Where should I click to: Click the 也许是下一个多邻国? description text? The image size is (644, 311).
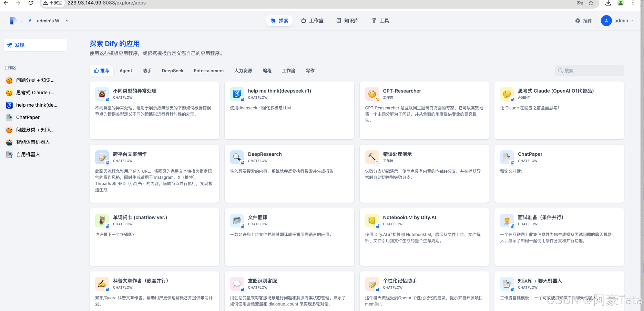click(x=115, y=235)
